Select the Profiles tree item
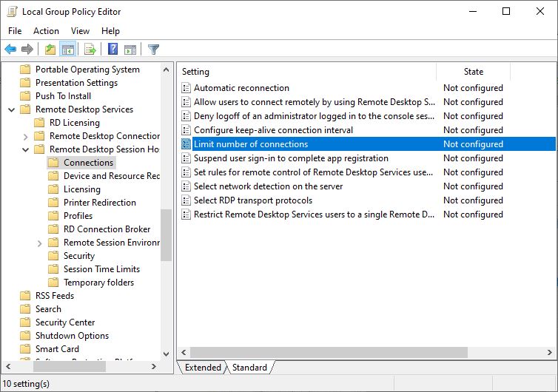This screenshot has width=558, height=392. [78, 216]
